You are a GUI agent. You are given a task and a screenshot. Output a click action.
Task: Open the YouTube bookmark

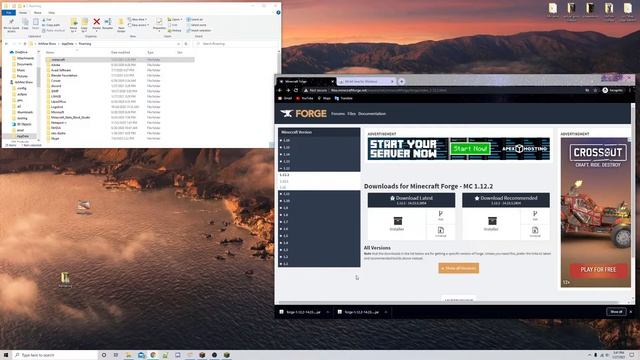tap(305, 98)
